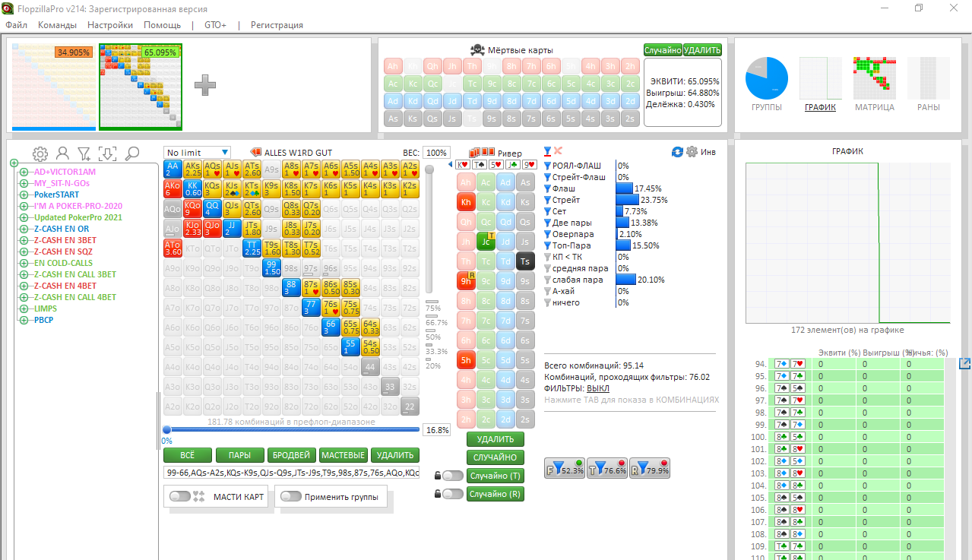Enable the Применить группы switch

click(291, 496)
